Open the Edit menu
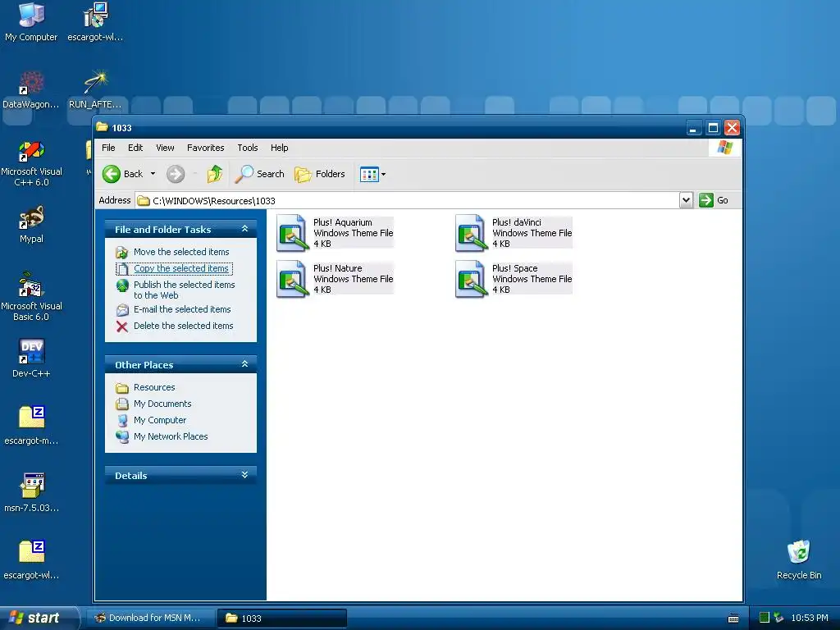Viewport: 840px width, 630px height. point(135,148)
